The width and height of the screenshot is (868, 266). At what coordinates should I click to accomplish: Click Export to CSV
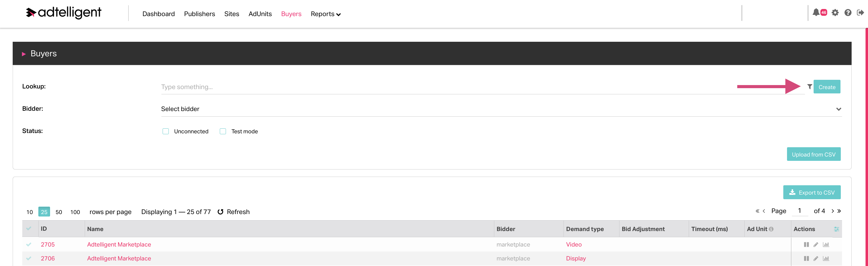812,192
